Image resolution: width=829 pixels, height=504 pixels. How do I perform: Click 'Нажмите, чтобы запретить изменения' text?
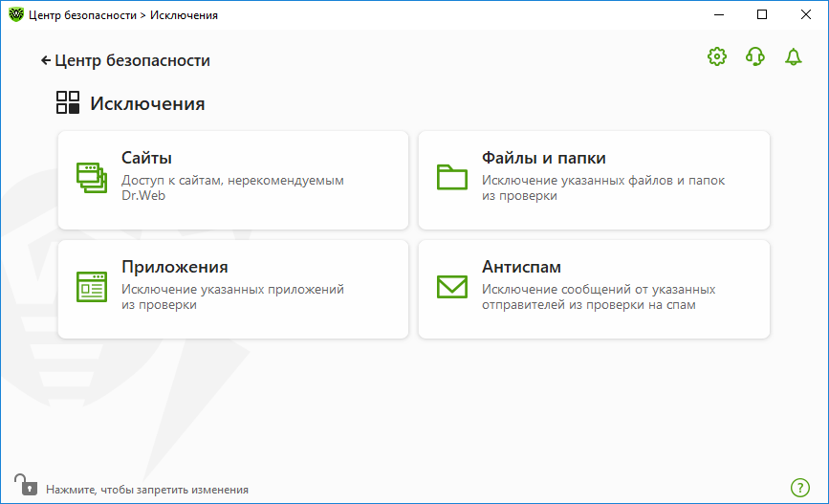pos(147,490)
